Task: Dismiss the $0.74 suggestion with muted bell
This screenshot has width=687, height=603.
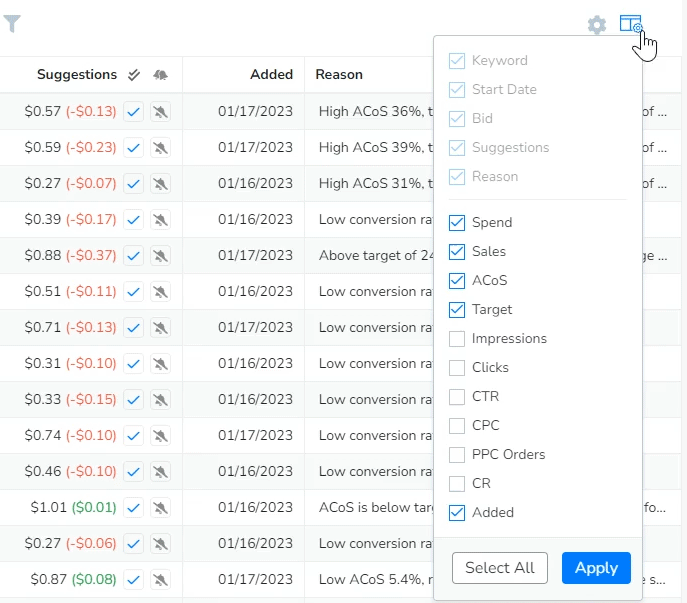Action: [x=160, y=436]
